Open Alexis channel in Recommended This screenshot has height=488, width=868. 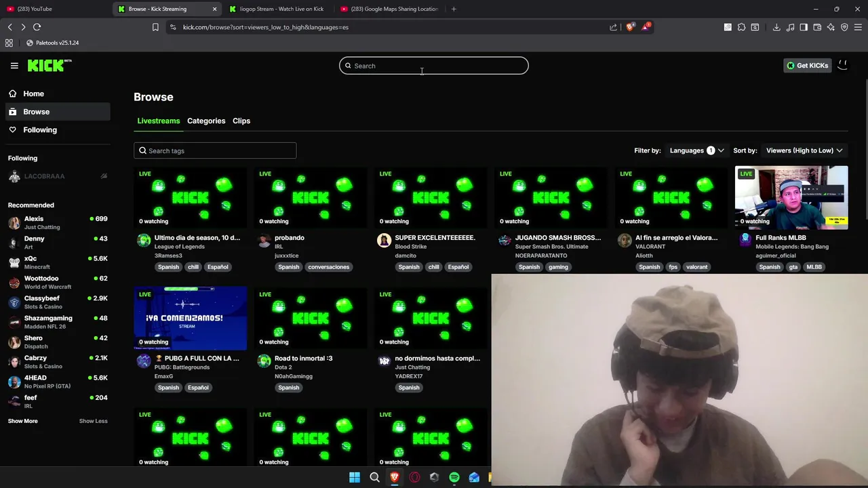pyautogui.click(x=57, y=223)
